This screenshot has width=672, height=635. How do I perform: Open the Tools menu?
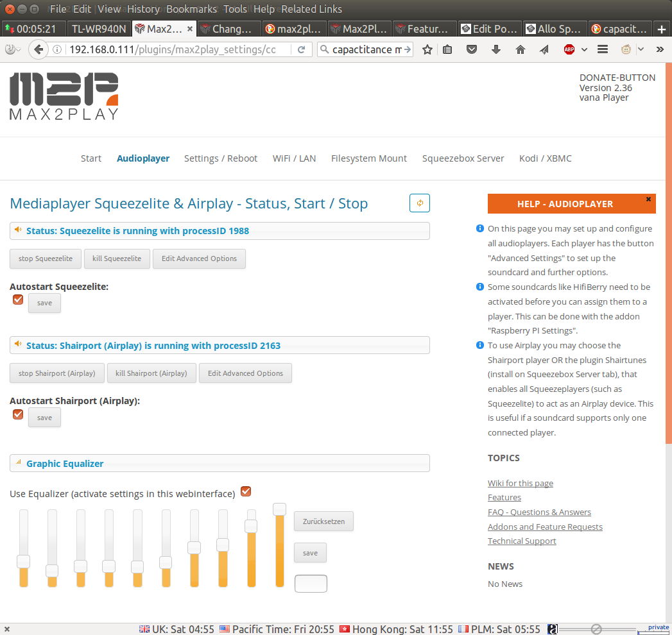235,9
